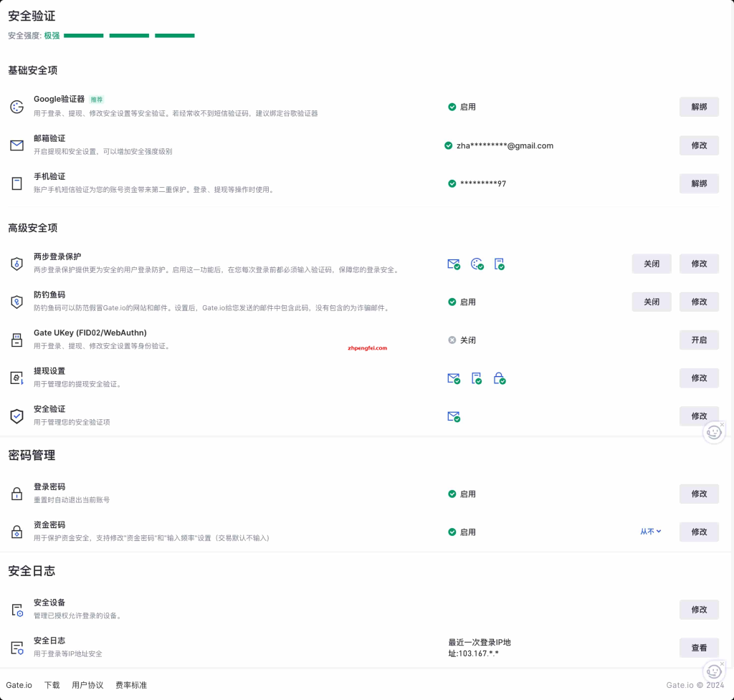The height and width of the screenshot is (700, 734).
Task: Open 下载 in the footer
Action: coord(52,685)
